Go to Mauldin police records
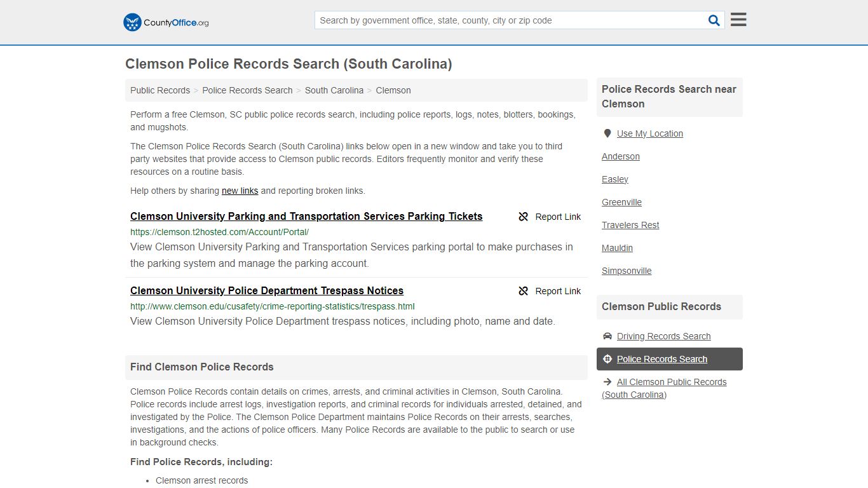This screenshot has height=488, width=868. coord(617,248)
